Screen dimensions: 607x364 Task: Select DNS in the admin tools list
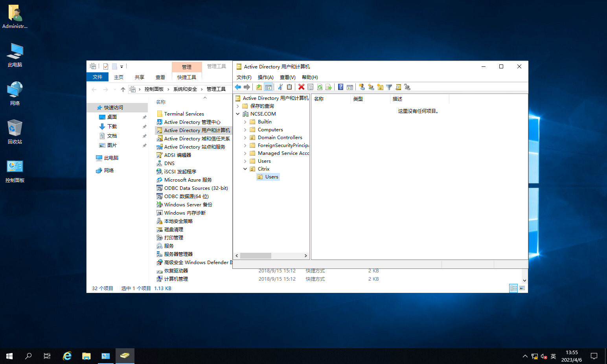(169, 164)
